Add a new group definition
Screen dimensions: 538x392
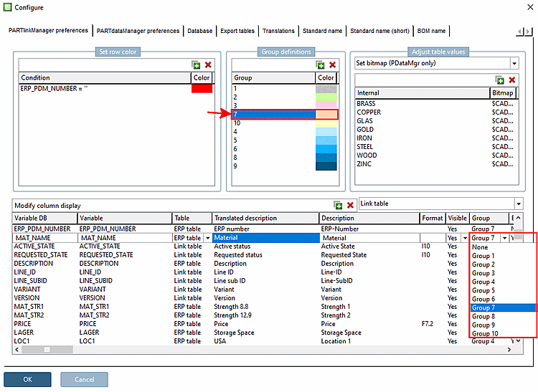click(x=321, y=64)
